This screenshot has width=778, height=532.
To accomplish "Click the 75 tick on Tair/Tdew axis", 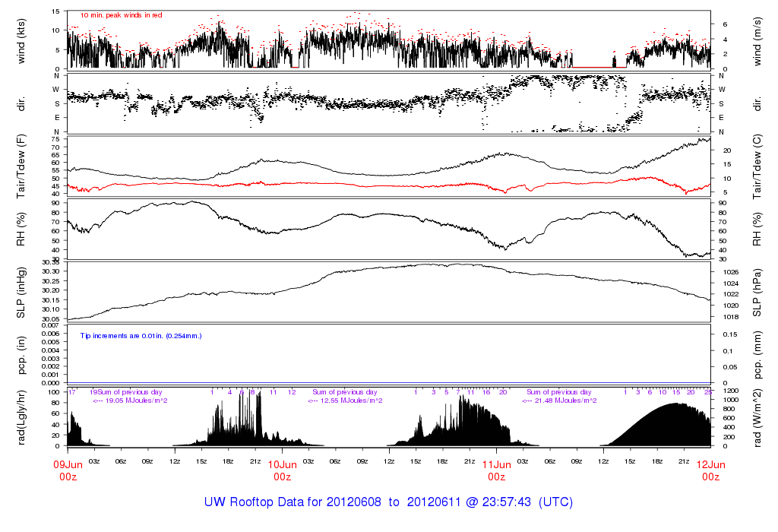I will pyautogui.click(x=55, y=139).
